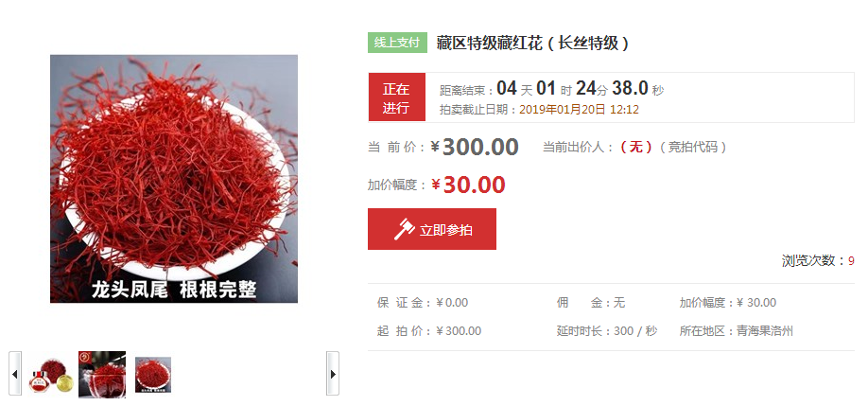Click the green 线上支付 tag
The image size is (868, 406).
coord(397,43)
